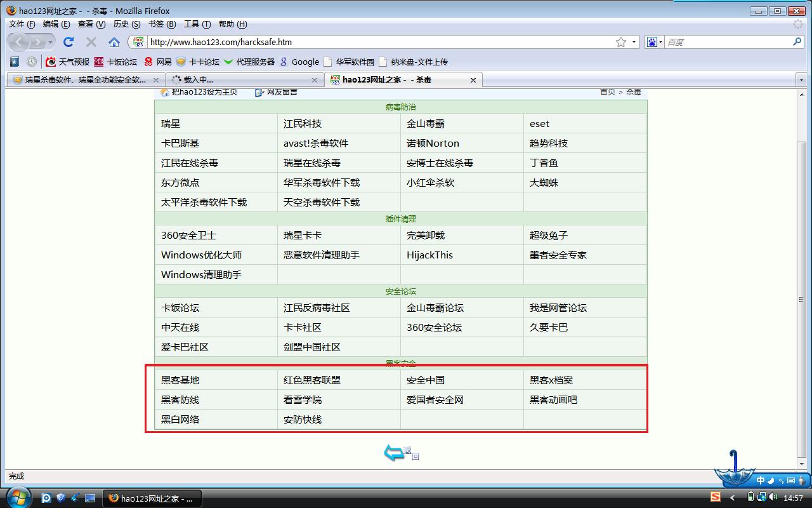The image size is (812, 508).
Task: Close the hao123网址之家 tab
Action: (473, 80)
